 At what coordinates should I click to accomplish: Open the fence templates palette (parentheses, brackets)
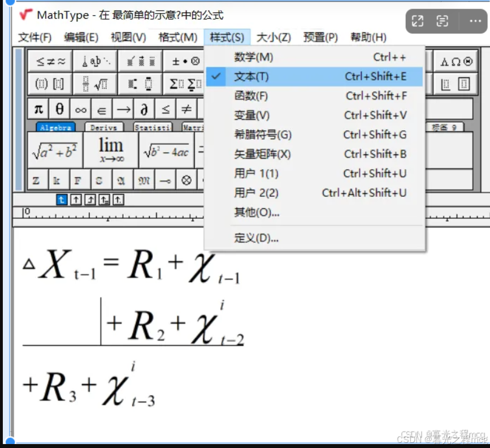[x=50, y=84]
